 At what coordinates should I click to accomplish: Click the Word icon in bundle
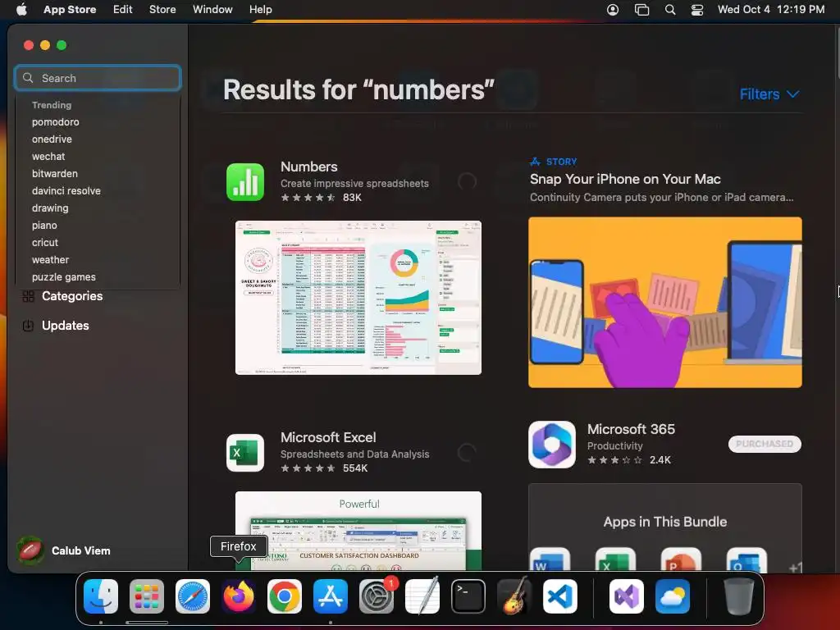550,559
